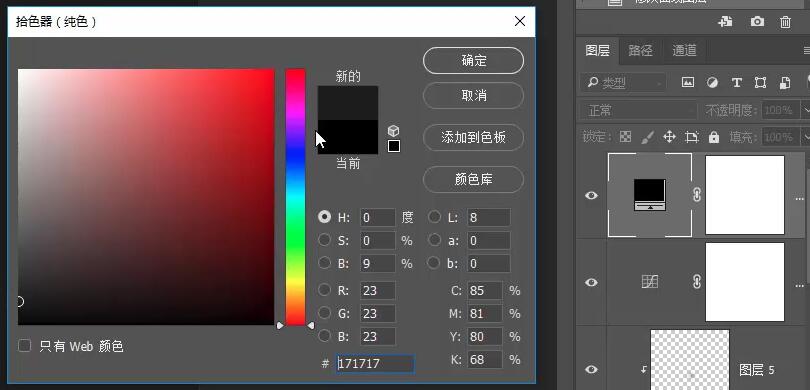Click the 取消 button
Screen dimensions: 810x390
click(x=473, y=95)
